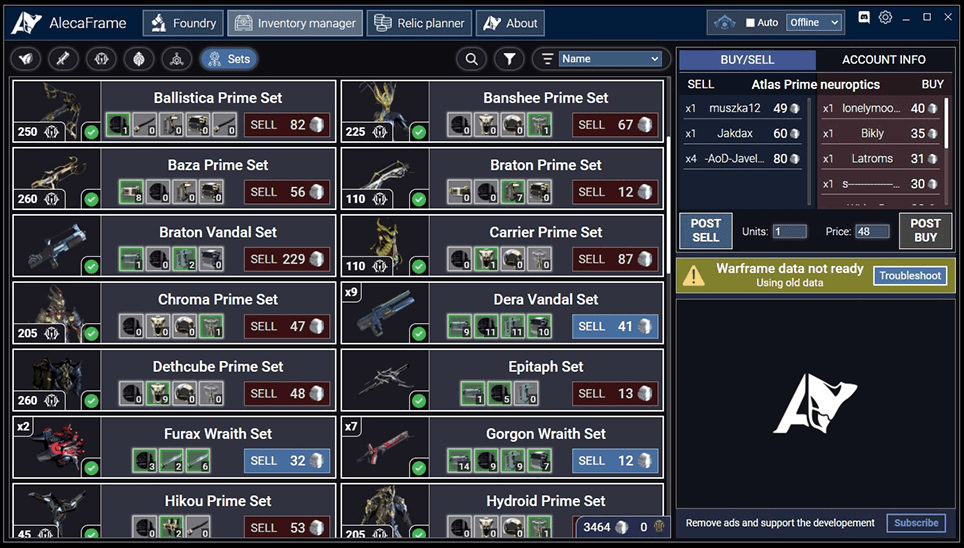This screenshot has width=964, height=548.
Task: Click the Furax Wraith Set thumbnail
Action: pyautogui.click(x=57, y=447)
